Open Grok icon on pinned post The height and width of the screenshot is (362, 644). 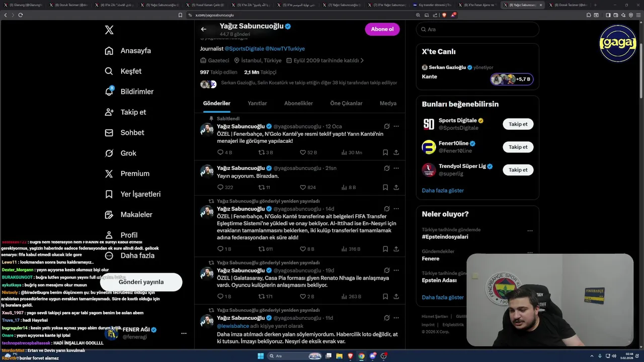coord(386,126)
